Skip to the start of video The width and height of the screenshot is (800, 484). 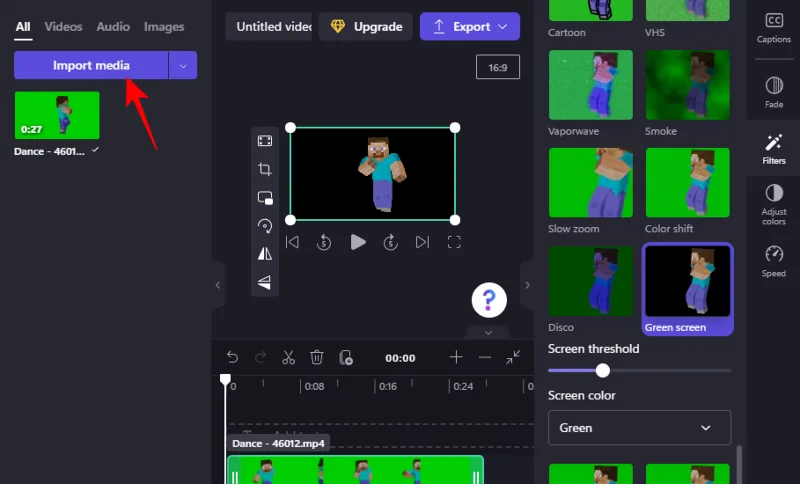292,242
